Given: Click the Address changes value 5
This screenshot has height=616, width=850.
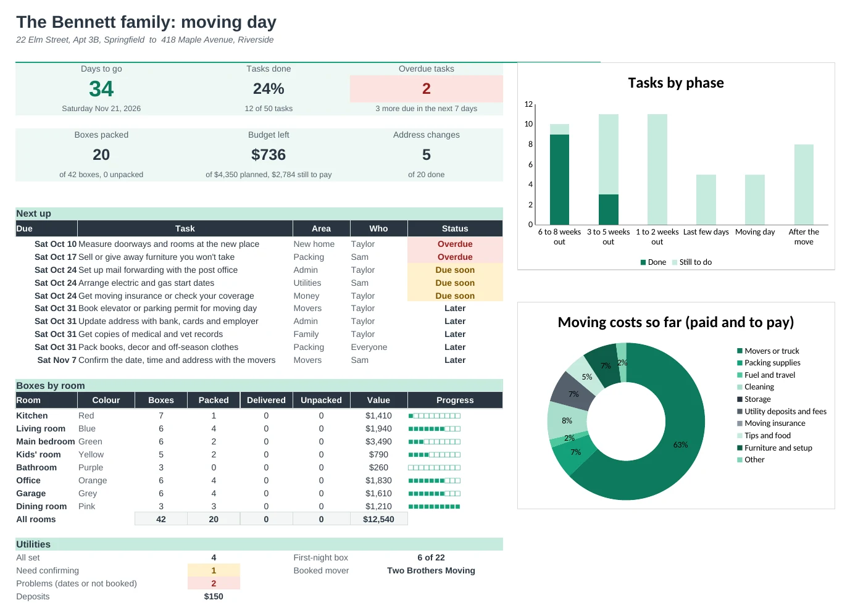Looking at the screenshot, I should tap(427, 155).
